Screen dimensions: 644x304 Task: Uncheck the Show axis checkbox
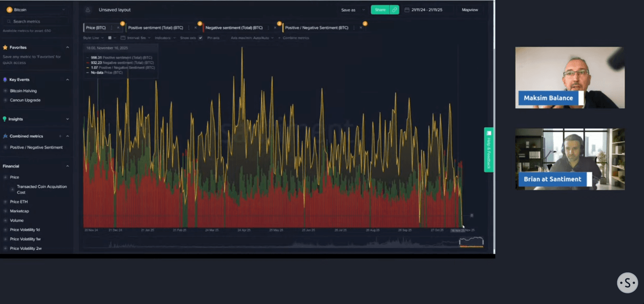pos(200,38)
